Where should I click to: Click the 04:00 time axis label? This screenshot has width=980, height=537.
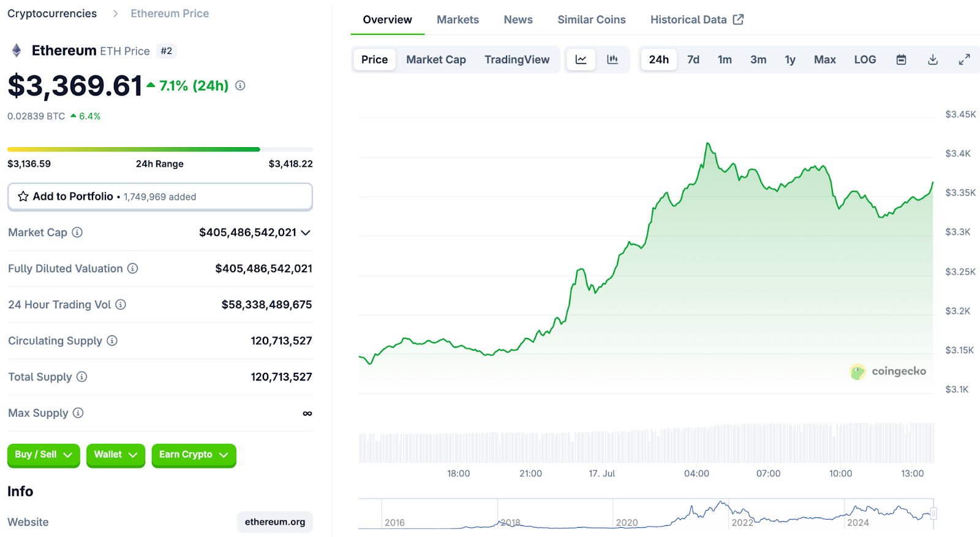[696, 473]
